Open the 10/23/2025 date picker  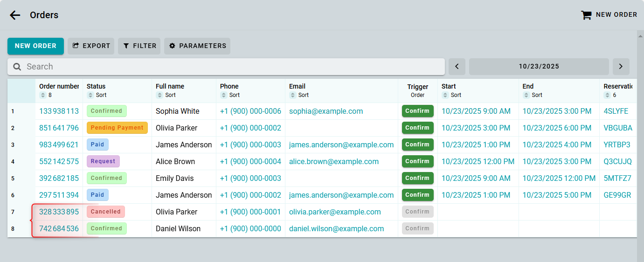tap(539, 67)
